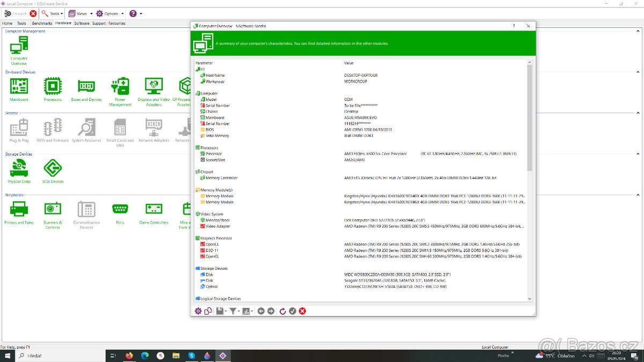Open the SCSI Devices module

point(53,168)
